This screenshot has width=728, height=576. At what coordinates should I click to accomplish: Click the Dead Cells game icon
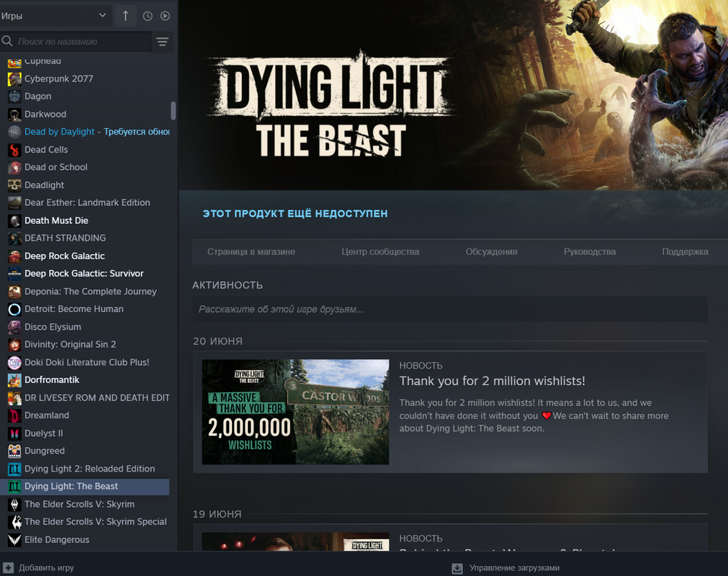pos(14,150)
